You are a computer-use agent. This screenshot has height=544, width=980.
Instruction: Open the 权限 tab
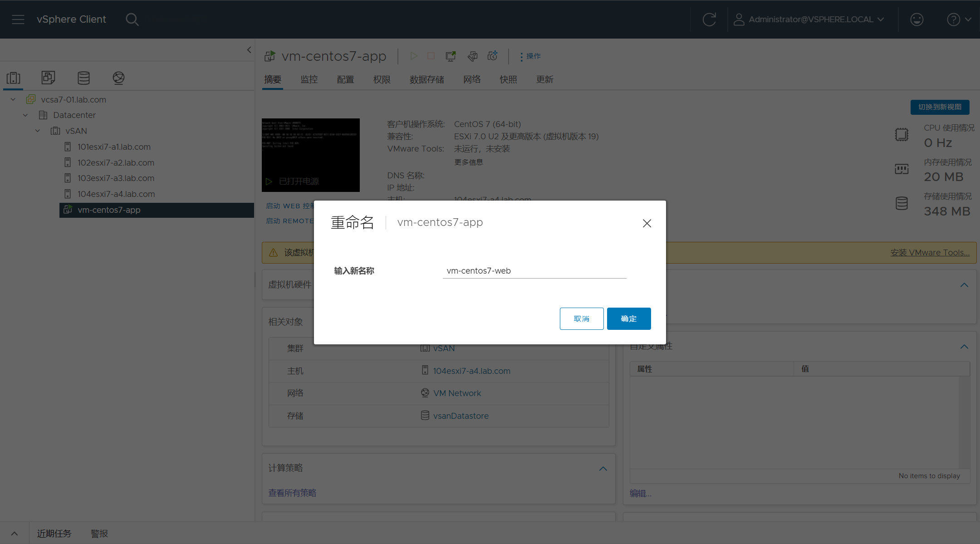click(382, 80)
